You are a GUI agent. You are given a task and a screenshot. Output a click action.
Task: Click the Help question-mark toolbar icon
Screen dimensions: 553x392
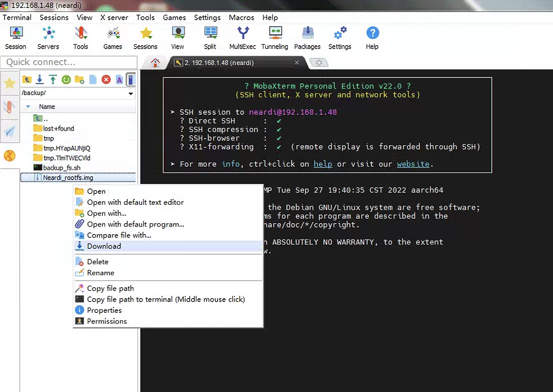coord(372,38)
